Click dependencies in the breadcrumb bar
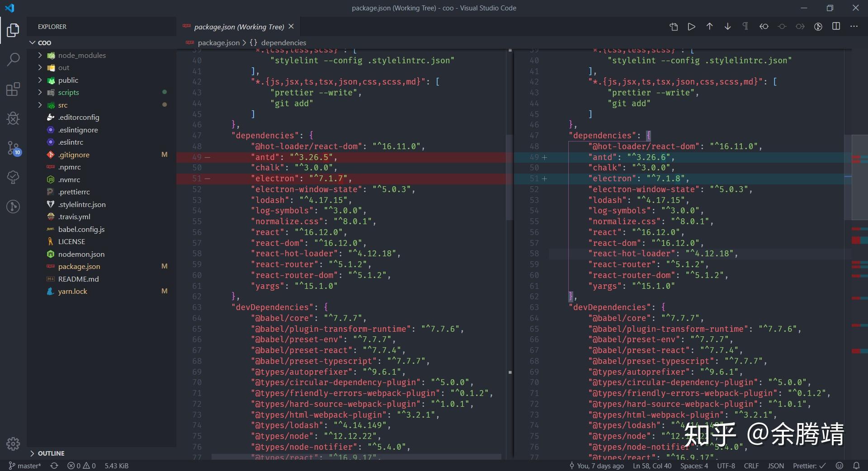Screen dimensions: 868x471 point(283,42)
